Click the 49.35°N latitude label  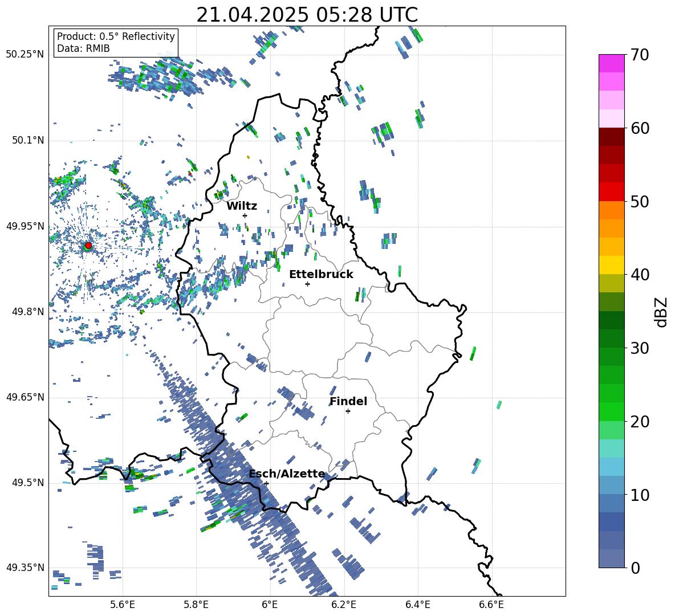[25, 568]
